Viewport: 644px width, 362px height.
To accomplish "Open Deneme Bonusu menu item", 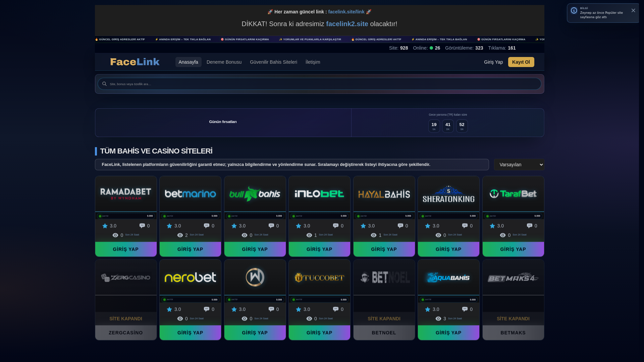I will click(x=224, y=62).
